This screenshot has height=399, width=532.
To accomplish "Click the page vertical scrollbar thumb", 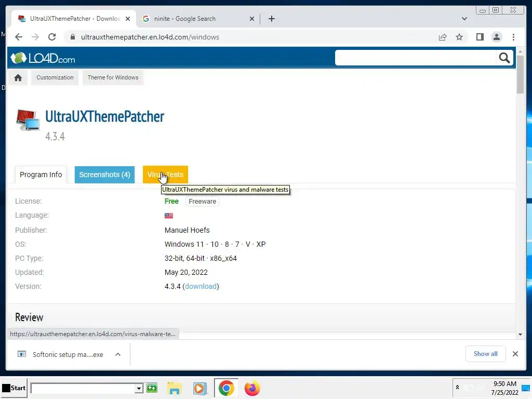I will coord(520,74).
